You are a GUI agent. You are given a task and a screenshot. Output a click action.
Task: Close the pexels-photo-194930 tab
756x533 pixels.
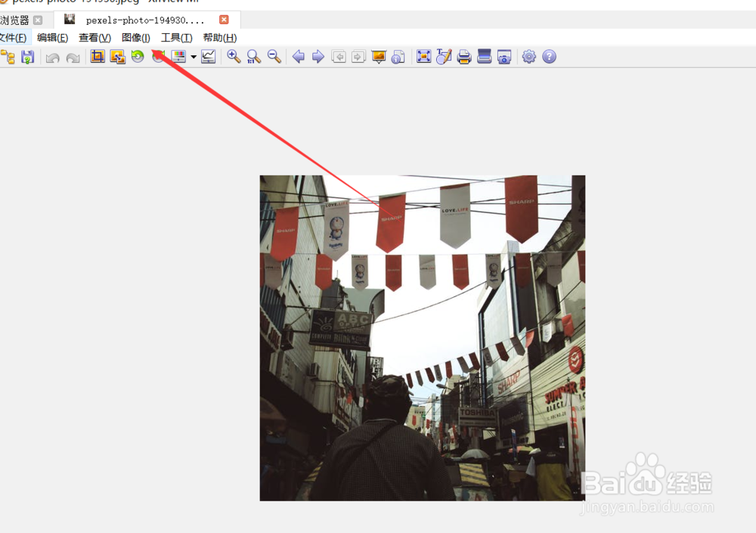224,20
